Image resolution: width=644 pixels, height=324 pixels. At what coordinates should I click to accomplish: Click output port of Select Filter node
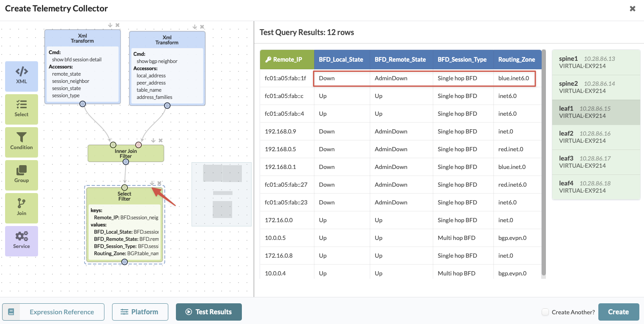pyautogui.click(x=124, y=262)
